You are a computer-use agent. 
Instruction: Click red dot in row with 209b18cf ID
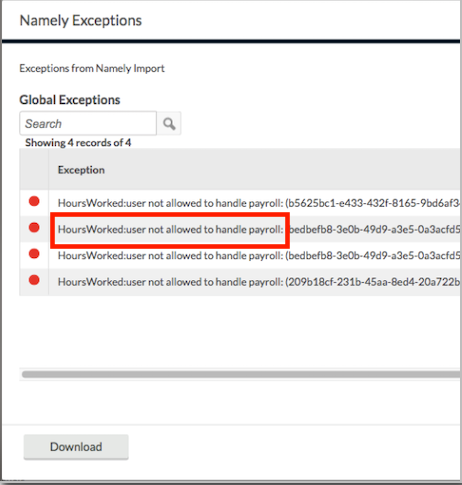coord(34,280)
